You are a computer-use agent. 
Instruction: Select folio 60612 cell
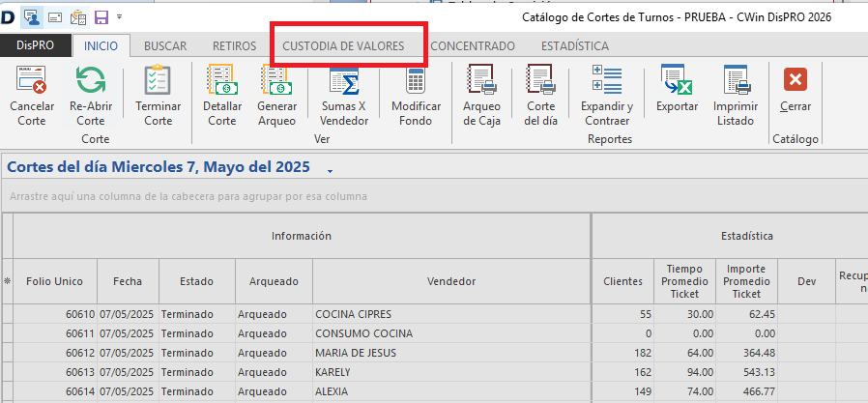[x=55, y=353]
